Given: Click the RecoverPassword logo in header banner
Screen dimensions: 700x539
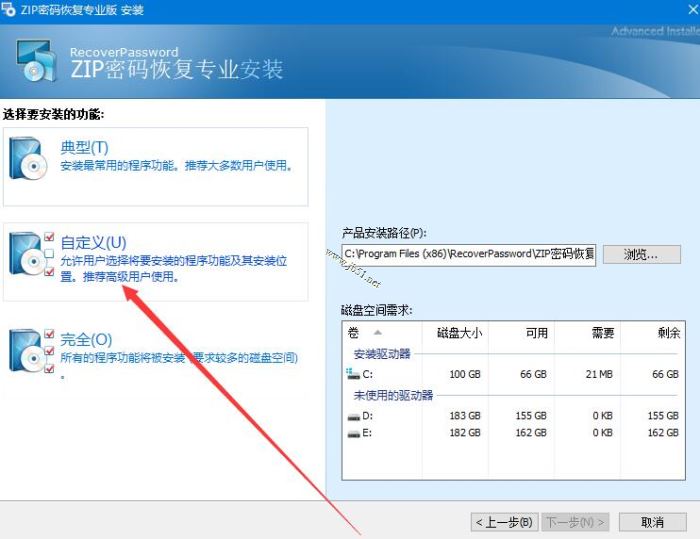Looking at the screenshot, I should click(x=37, y=61).
